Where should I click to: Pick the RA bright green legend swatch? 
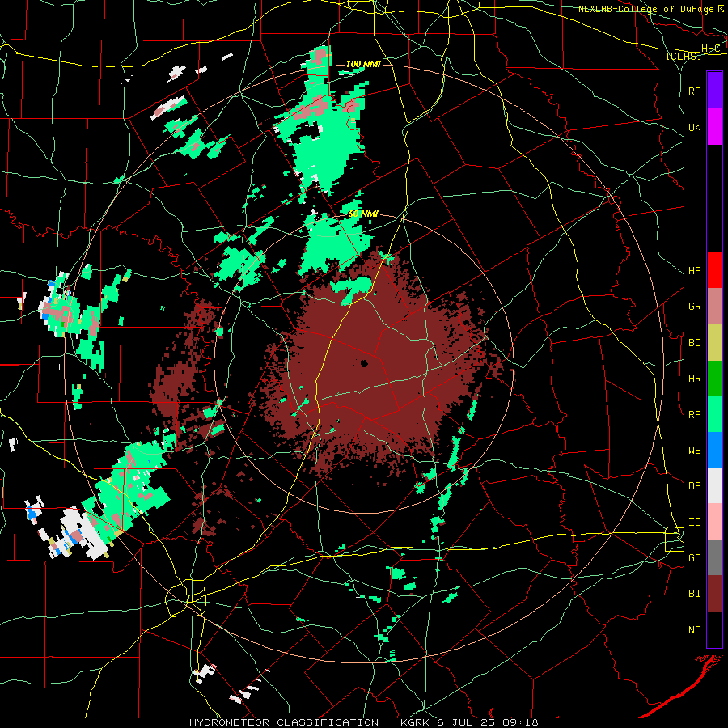coord(714,414)
